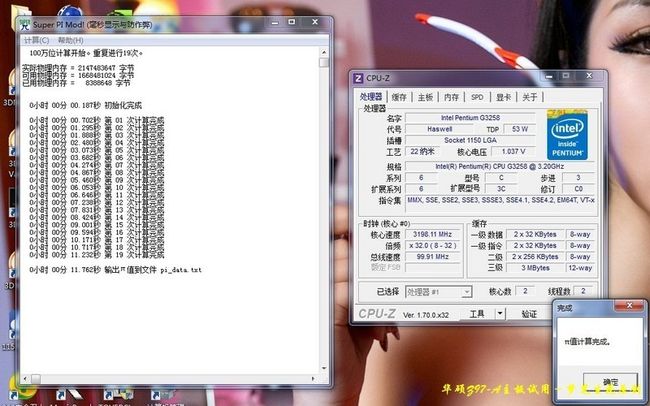Click the 第 19 次计算完成 line
This screenshot has height=406, width=650.
(x=97, y=255)
